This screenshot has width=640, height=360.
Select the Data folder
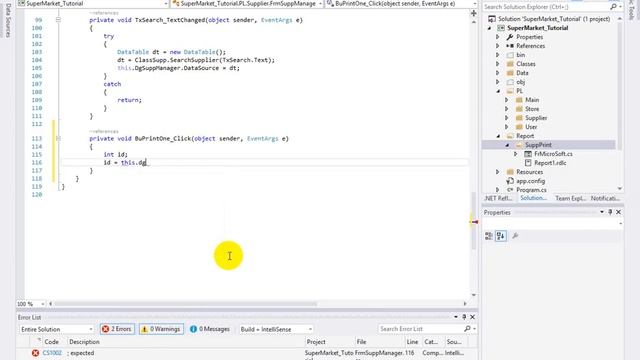522,73
